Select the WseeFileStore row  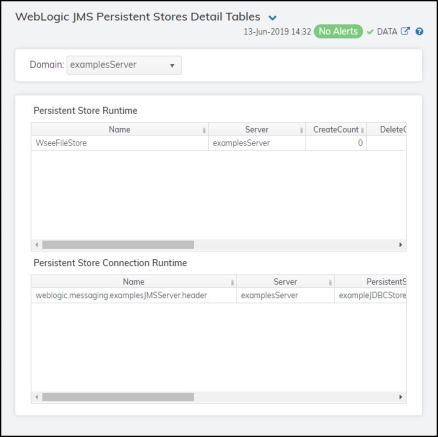pos(219,143)
